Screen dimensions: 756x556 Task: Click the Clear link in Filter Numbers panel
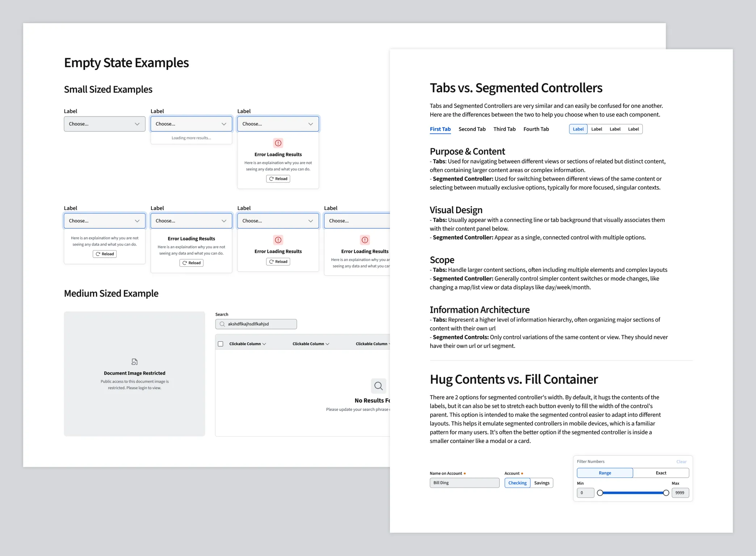point(681,462)
